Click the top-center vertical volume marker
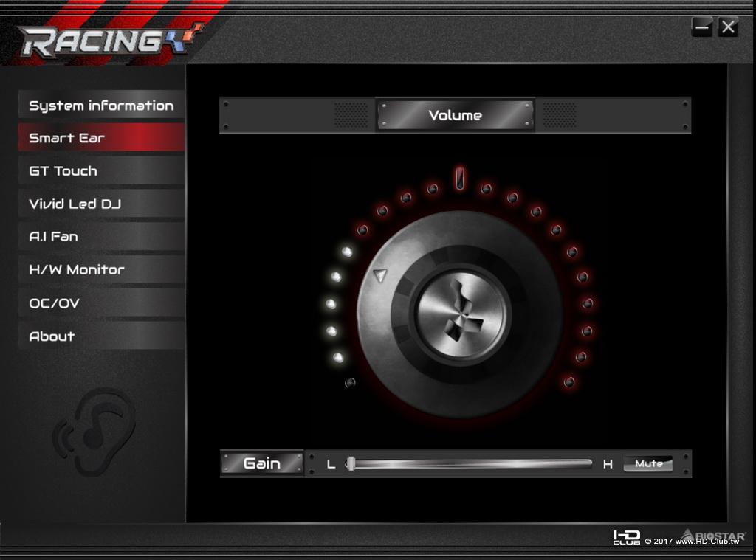Screen dimensions: 756x560 pyautogui.click(x=460, y=179)
